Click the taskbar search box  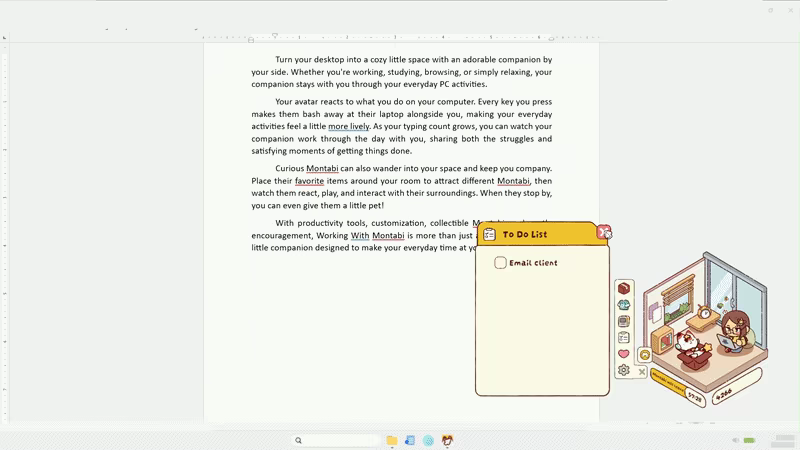337,440
